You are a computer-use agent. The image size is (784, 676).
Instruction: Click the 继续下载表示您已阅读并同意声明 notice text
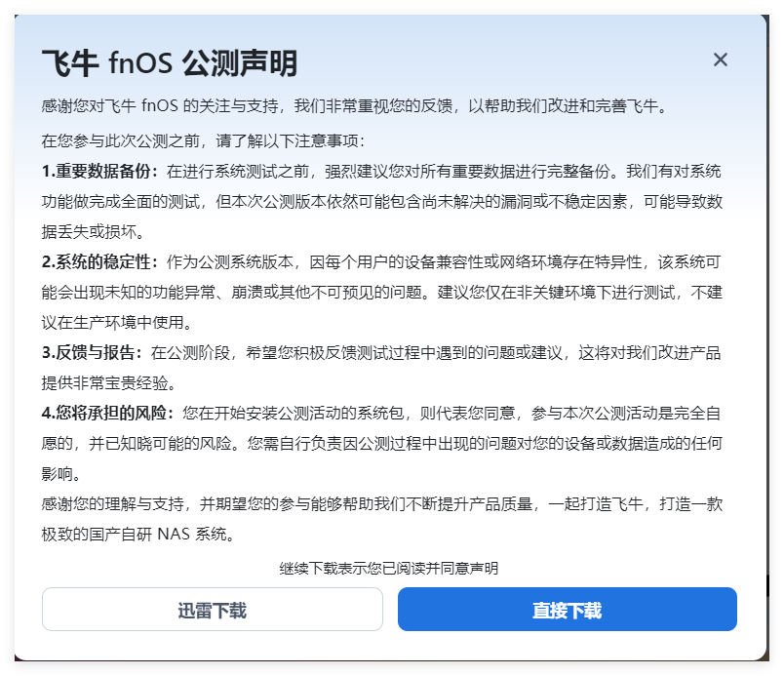pyautogui.click(x=388, y=568)
